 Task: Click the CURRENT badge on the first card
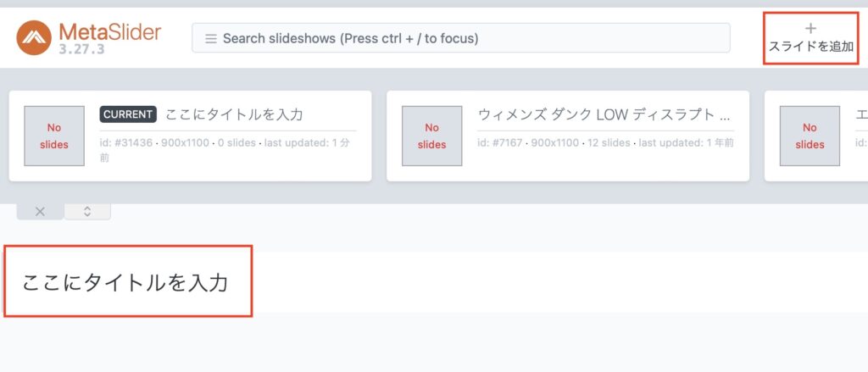128,114
